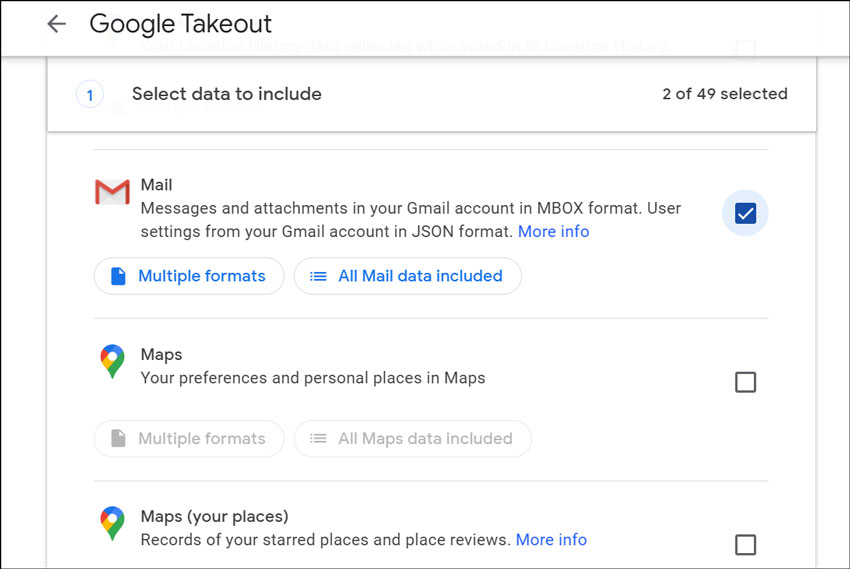This screenshot has height=569, width=850.
Task: Click the 2 of 49 selected counter
Action: coord(724,94)
